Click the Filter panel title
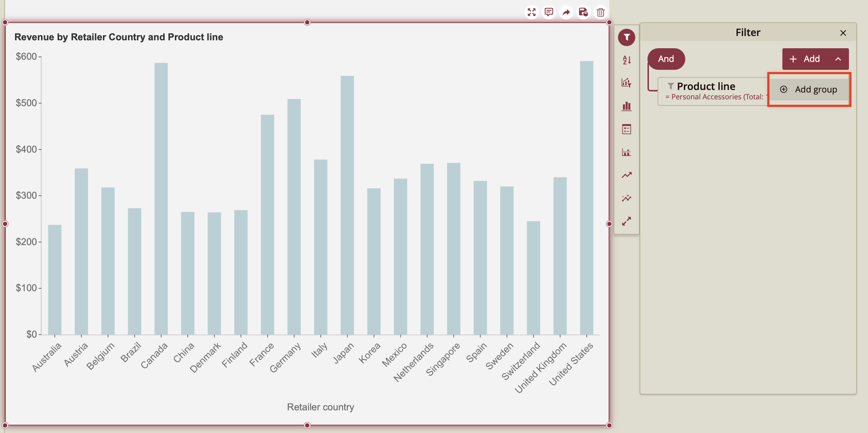 [748, 32]
